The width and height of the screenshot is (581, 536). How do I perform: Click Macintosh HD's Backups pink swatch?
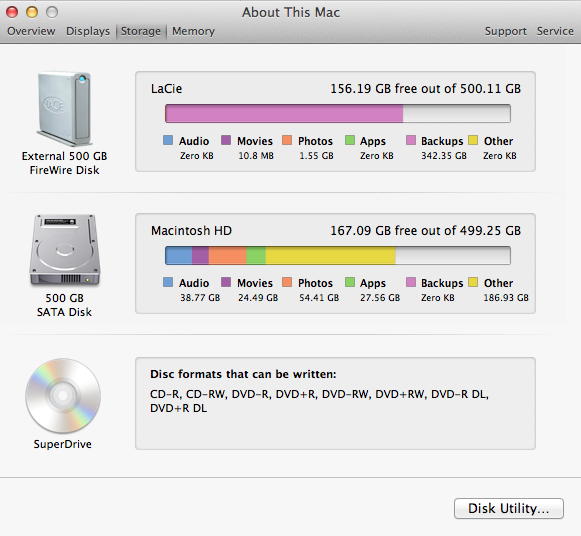(411, 282)
